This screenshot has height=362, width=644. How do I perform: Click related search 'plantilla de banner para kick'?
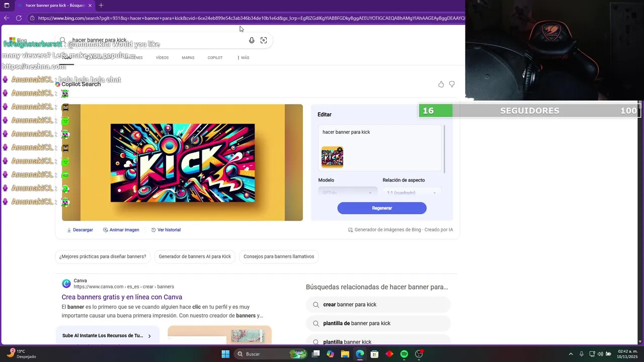378,323
